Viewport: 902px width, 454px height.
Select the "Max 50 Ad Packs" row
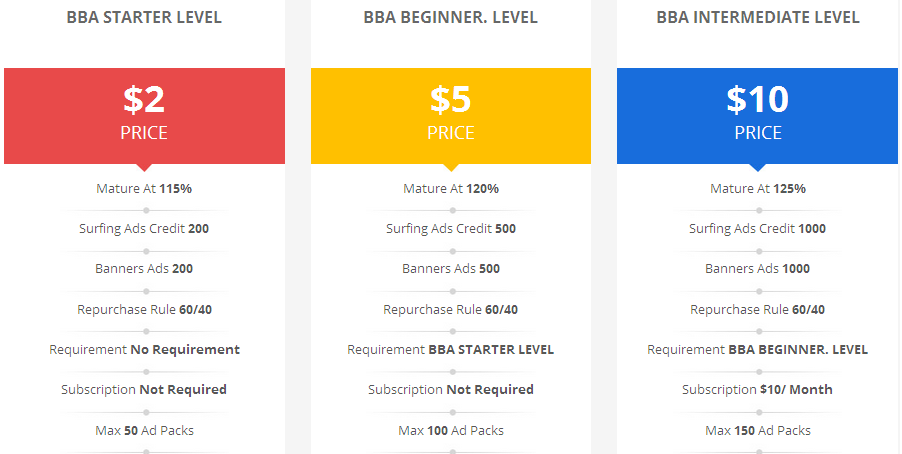pyautogui.click(x=144, y=430)
